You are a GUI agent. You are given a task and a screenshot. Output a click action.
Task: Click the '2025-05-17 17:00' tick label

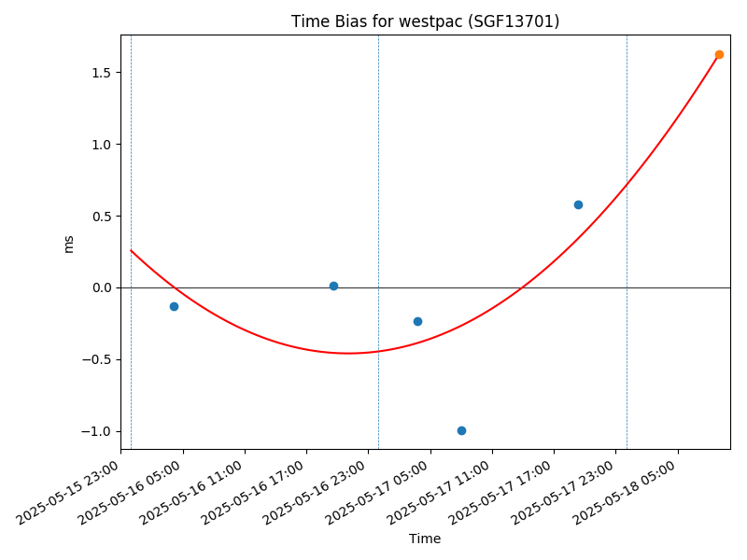[500, 493]
